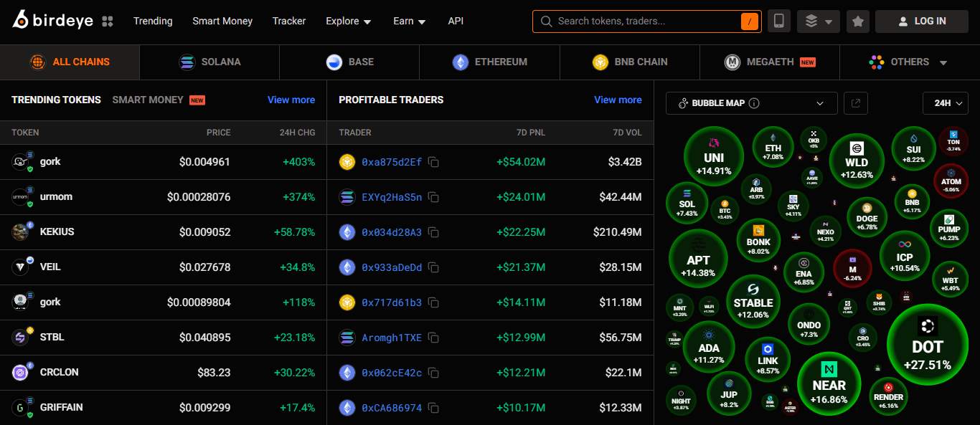Image resolution: width=980 pixels, height=425 pixels.
Task: Select the BNB Chain tab
Action: coord(630,62)
